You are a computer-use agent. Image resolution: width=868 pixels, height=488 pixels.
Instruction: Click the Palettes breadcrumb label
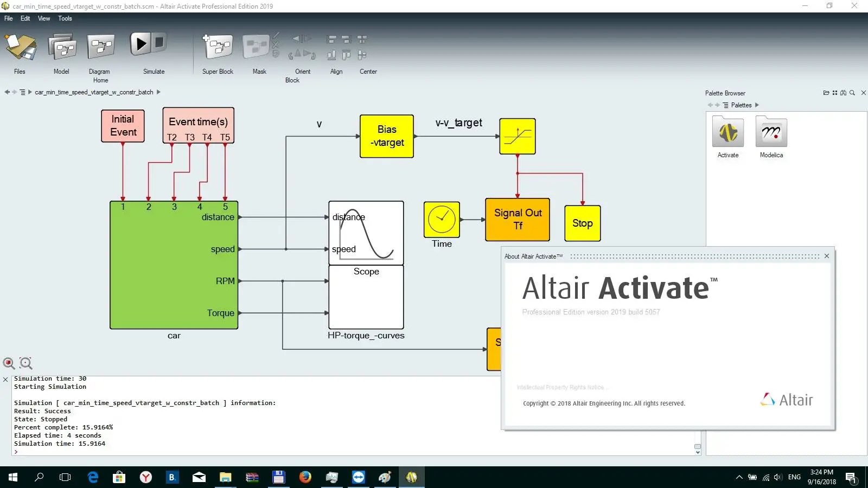coord(741,105)
